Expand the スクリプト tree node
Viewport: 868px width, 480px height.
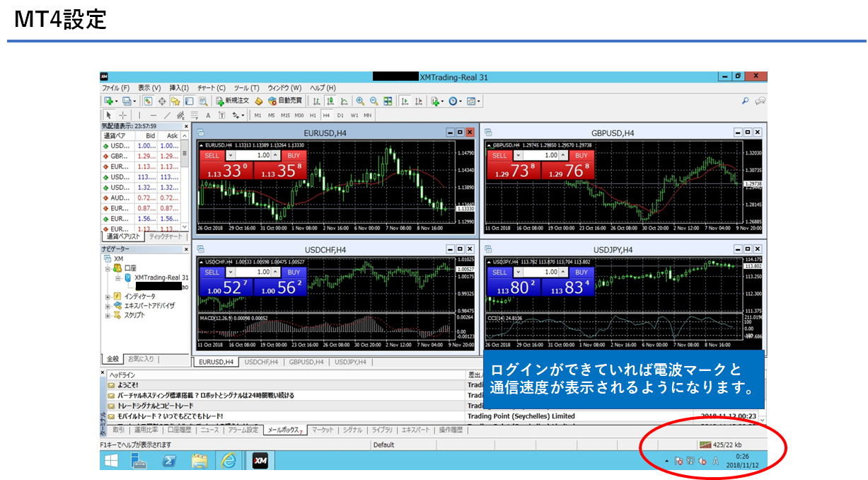pos(108,315)
